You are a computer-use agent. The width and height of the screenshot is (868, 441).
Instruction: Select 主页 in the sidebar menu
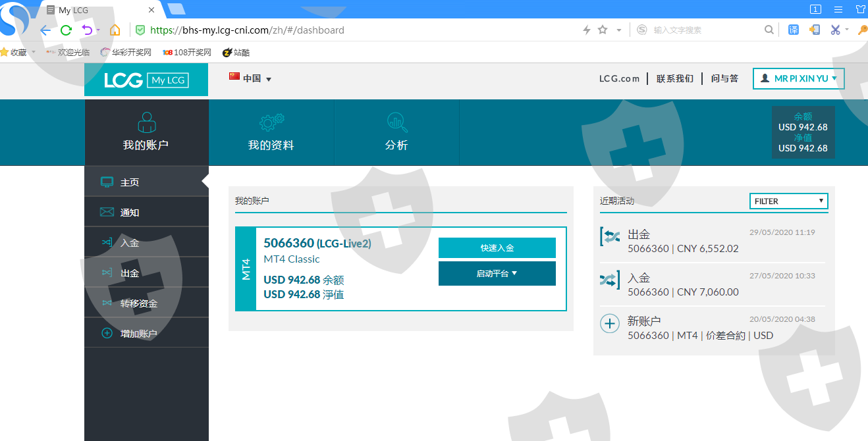146,182
